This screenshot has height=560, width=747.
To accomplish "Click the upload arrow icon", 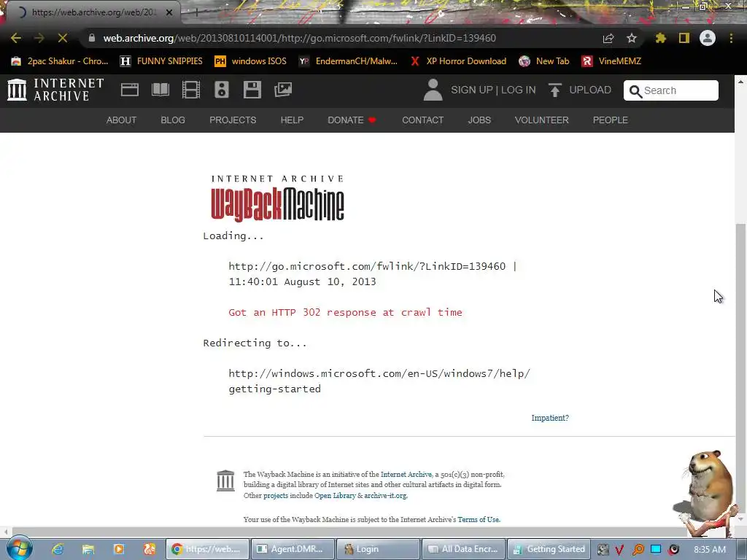I will point(554,90).
